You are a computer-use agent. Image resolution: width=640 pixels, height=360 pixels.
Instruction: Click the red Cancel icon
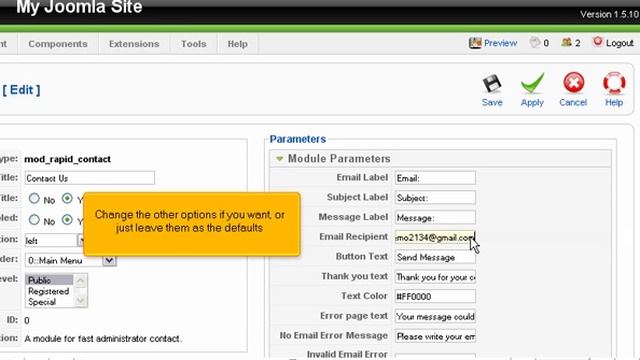pos(573,83)
